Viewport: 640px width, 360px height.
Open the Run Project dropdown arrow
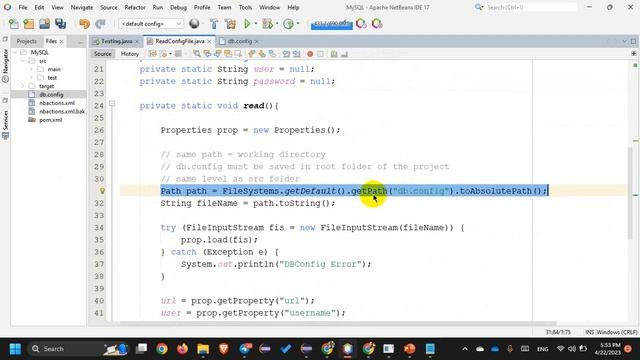coord(256,24)
